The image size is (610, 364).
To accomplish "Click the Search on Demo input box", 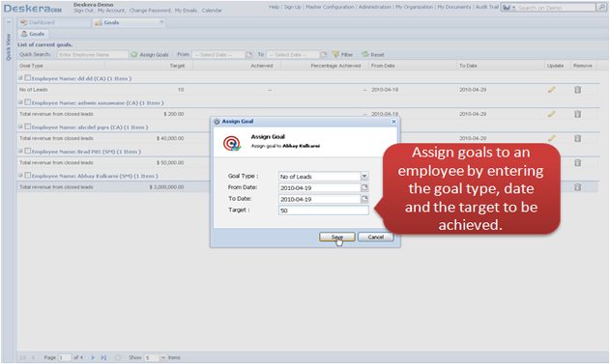I will tap(556, 7).
